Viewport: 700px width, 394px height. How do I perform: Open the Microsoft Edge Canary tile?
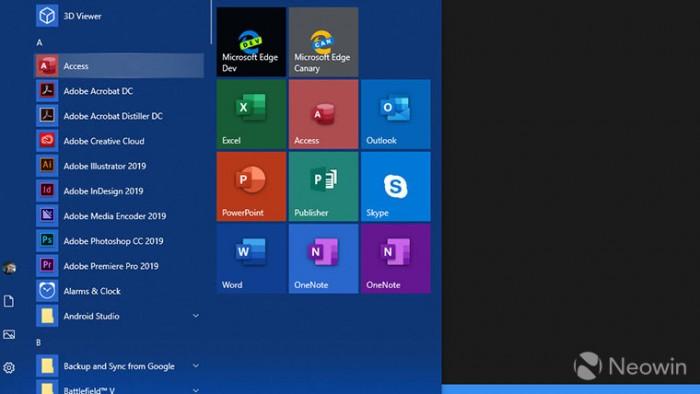(x=323, y=42)
